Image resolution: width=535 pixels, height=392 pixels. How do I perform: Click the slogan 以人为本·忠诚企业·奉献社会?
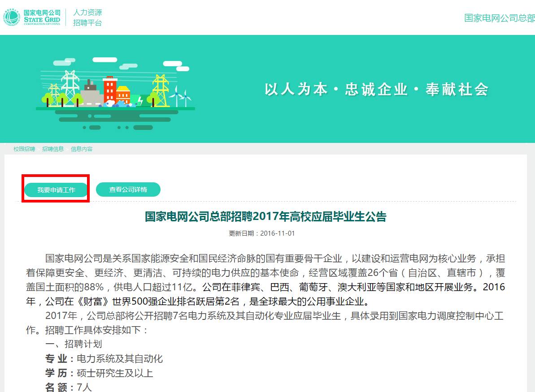pyautogui.click(x=376, y=89)
